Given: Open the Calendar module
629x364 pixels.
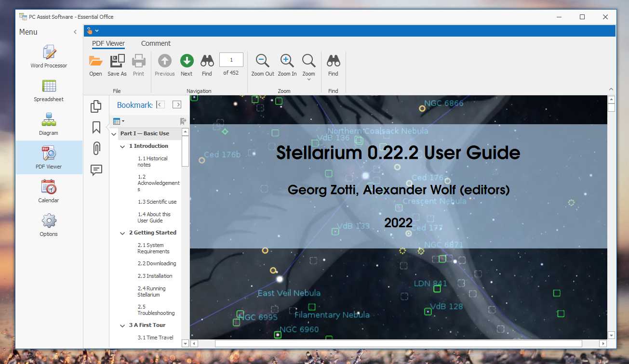Looking at the screenshot, I should [49, 191].
